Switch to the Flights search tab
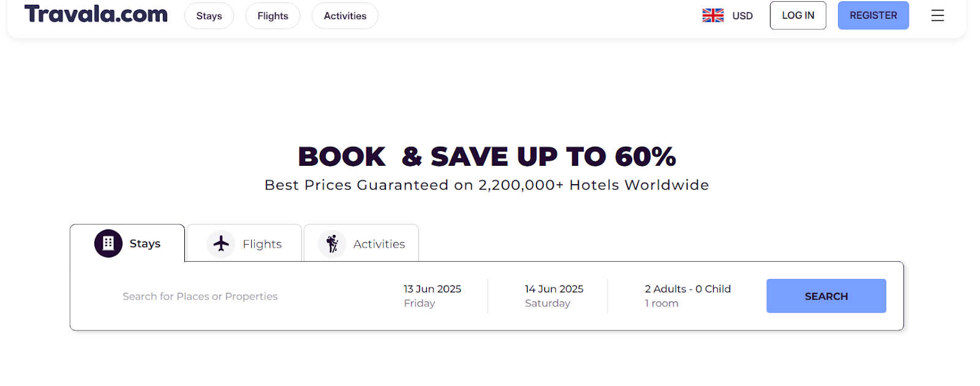Screen dimensions: 980x386 [244, 243]
